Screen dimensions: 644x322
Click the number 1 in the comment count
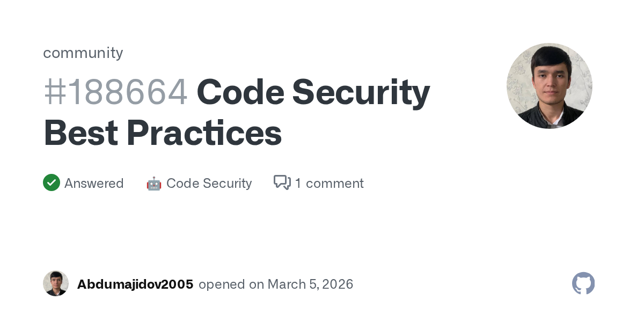(298, 184)
